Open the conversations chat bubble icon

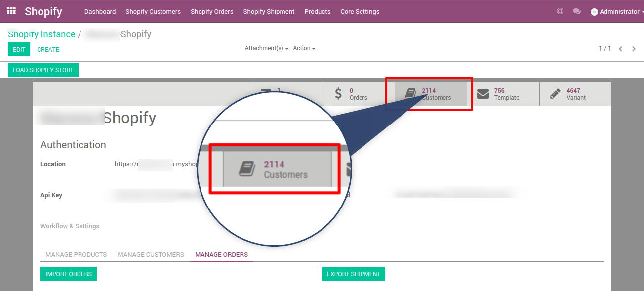577,11
